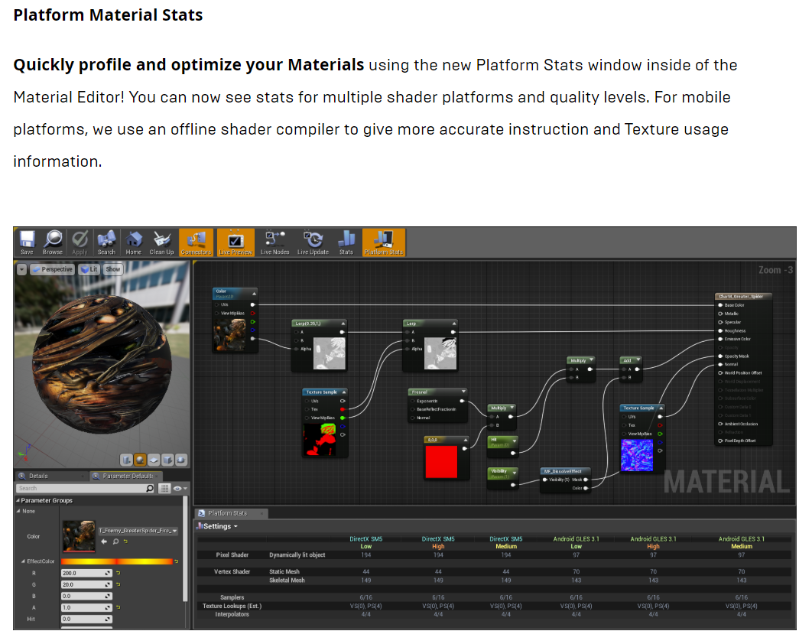Click the Show button in the viewport
Image resolution: width=812 pixels, height=644 pixels.
tap(113, 268)
